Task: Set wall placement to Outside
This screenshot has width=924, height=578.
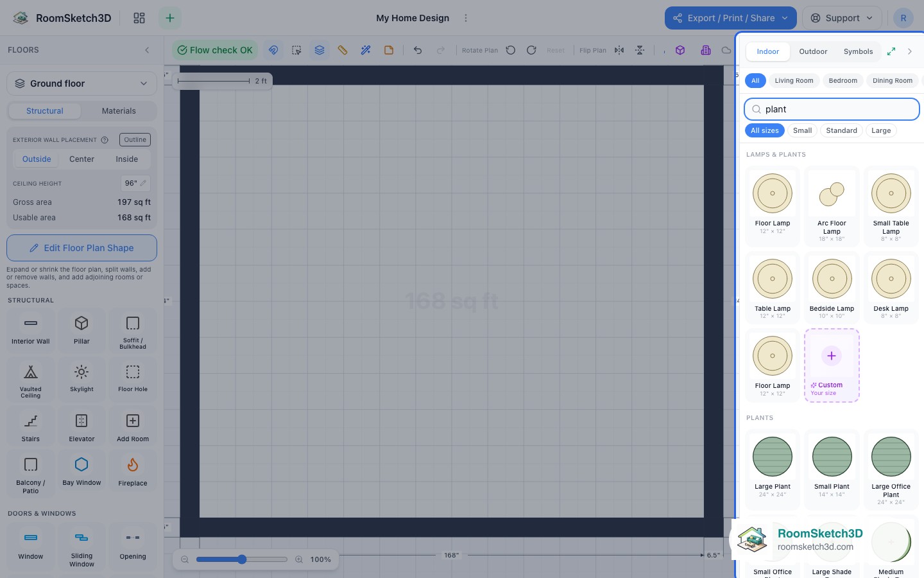Action: (x=37, y=159)
